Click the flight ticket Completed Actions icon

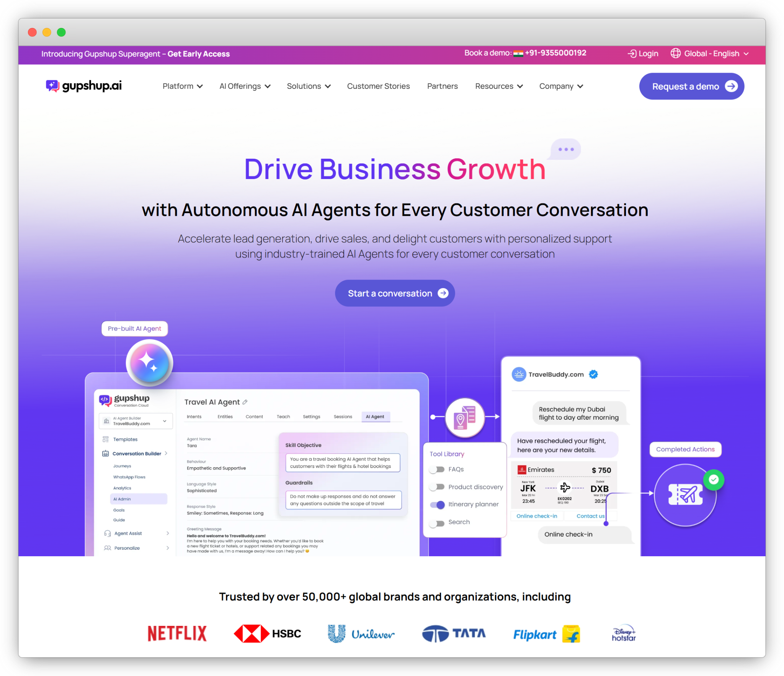point(685,495)
